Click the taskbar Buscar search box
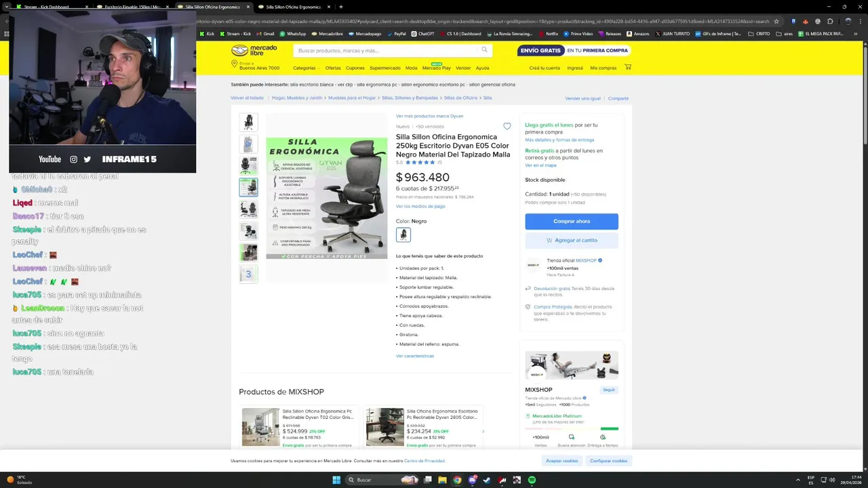The width and height of the screenshot is (868, 488). (383, 480)
